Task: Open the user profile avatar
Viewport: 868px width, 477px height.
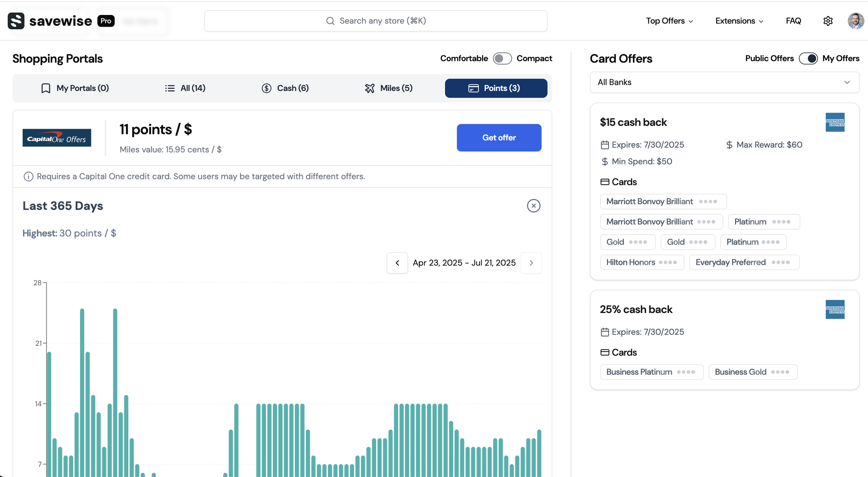Action: pos(856,21)
